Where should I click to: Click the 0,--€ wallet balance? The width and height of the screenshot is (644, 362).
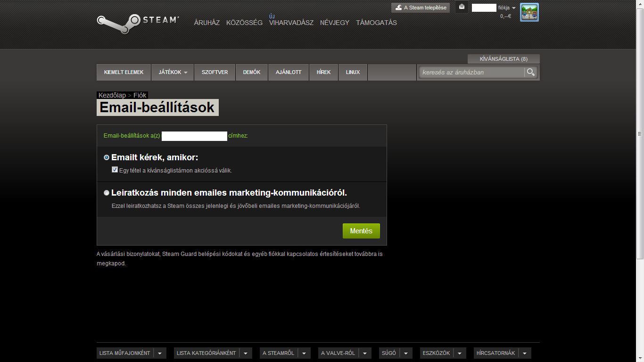(505, 16)
